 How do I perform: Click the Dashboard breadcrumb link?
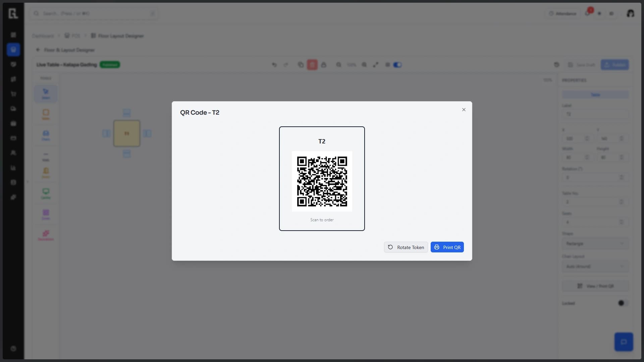[x=43, y=36]
